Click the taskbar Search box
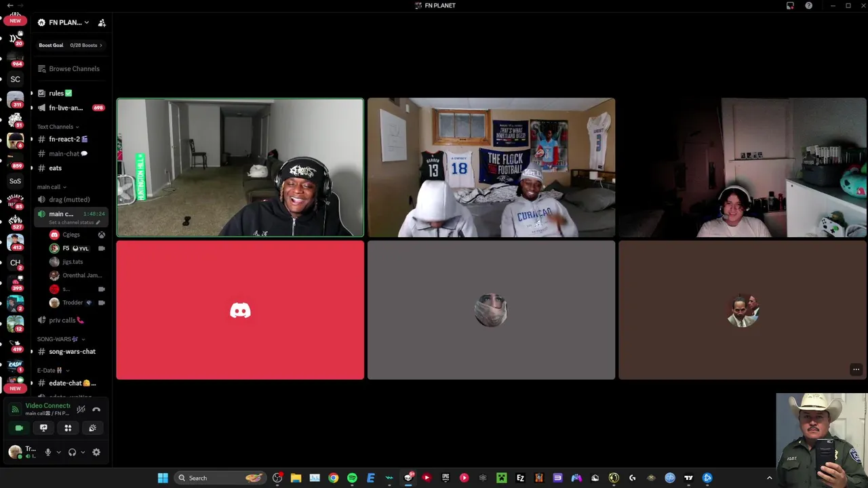 (220, 478)
